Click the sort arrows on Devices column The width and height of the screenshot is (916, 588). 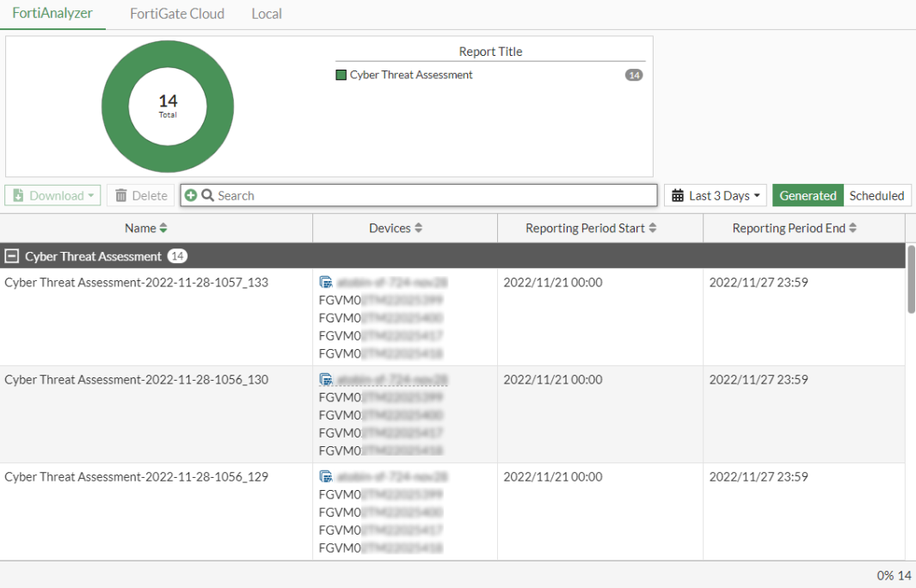tap(417, 228)
